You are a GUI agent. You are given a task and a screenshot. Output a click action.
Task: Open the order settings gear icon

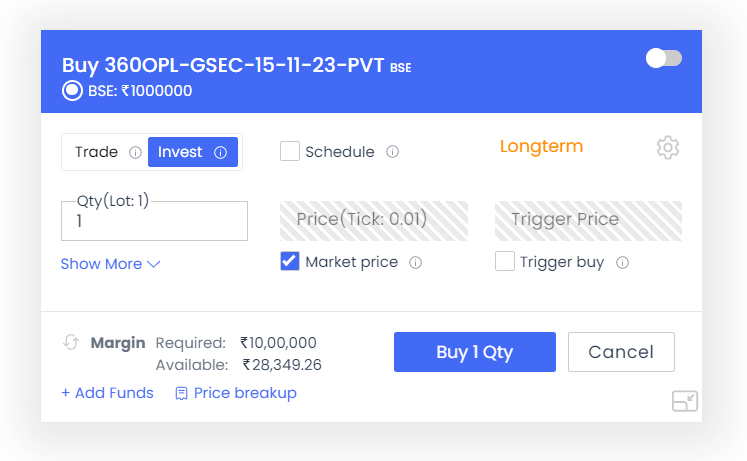pyautogui.click(x=667, y=148)
